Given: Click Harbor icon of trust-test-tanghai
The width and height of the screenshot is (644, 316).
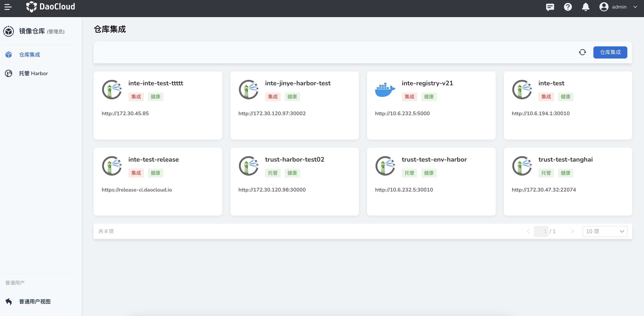Looking at the screenshot, I should click(522, 166).
